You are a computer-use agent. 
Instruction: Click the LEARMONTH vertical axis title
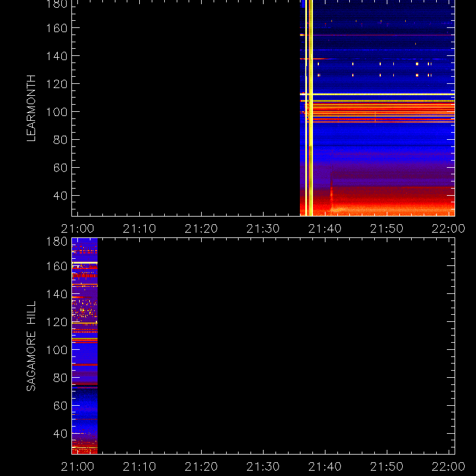(x=32, y=108)
